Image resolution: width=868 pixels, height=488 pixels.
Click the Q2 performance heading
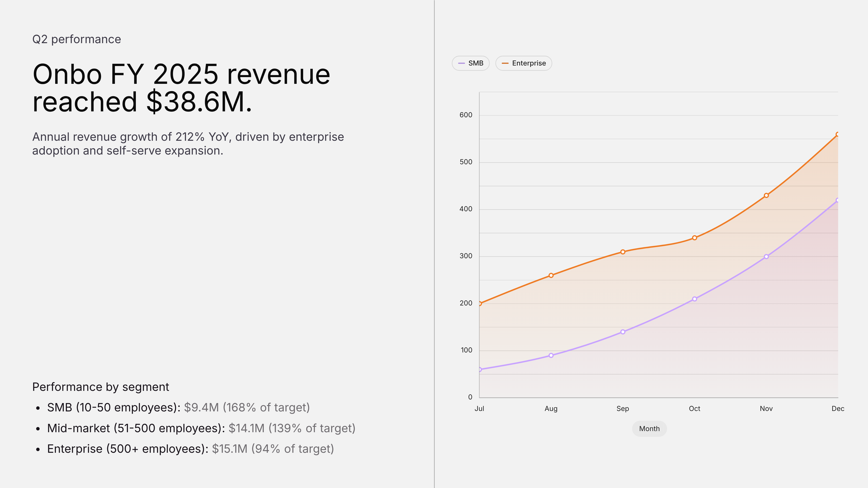(x=76, y=39)
